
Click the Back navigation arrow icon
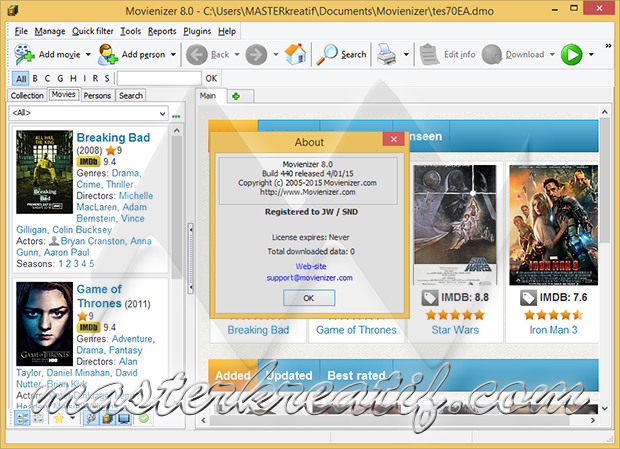[x=197, y=54]
